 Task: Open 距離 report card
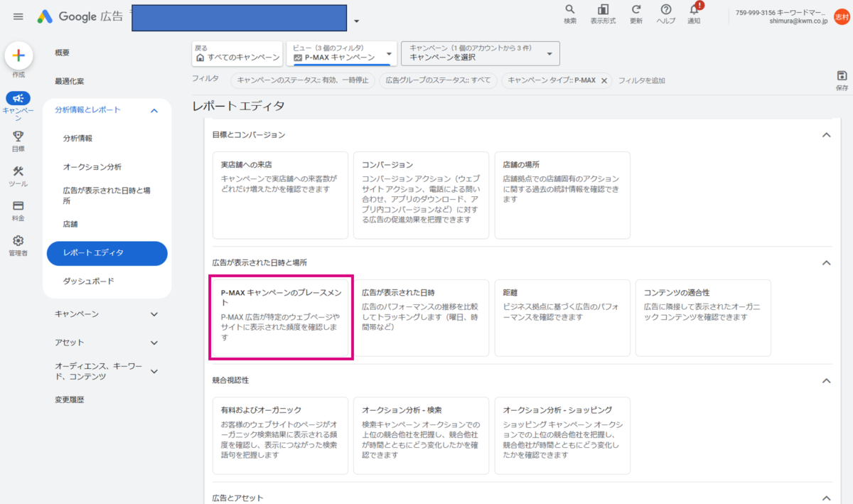tap(562, 318)
